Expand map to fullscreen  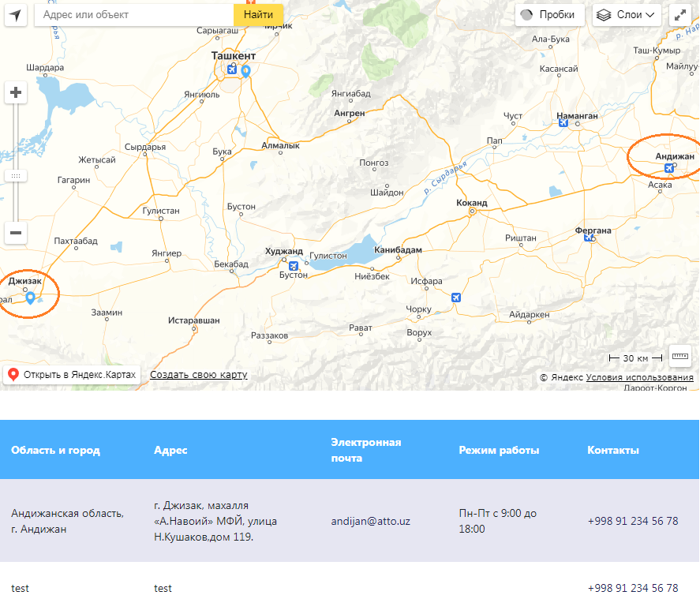coord(680,15)
